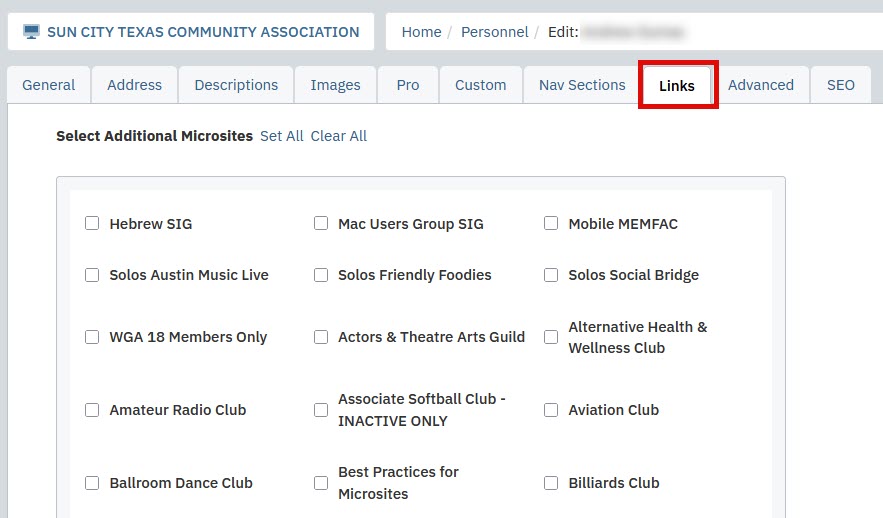Open the Personnel breadcrumb link

pyautogui.click(x=494, y=32)
